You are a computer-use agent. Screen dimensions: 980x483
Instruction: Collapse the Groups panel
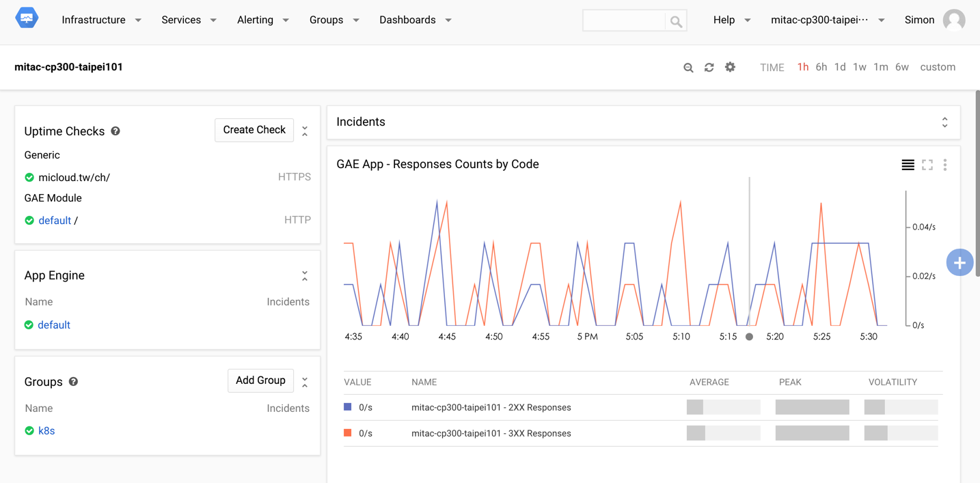[x=305, y=383]
